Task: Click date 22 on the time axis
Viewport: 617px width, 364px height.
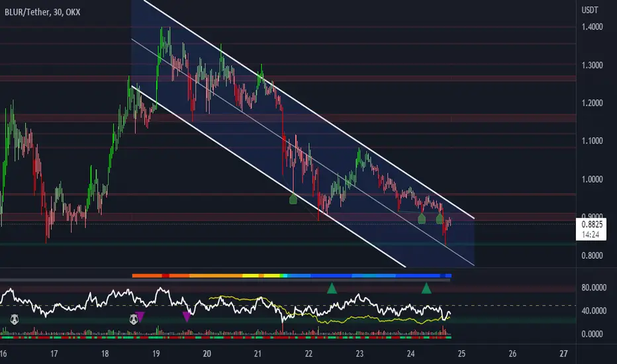Action: coord(308,353)
